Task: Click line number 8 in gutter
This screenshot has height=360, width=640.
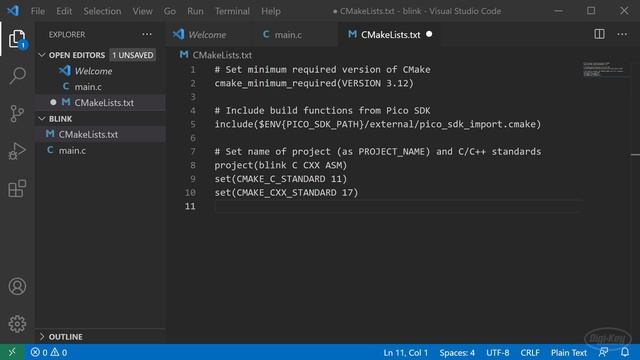Action: [193, 165]
